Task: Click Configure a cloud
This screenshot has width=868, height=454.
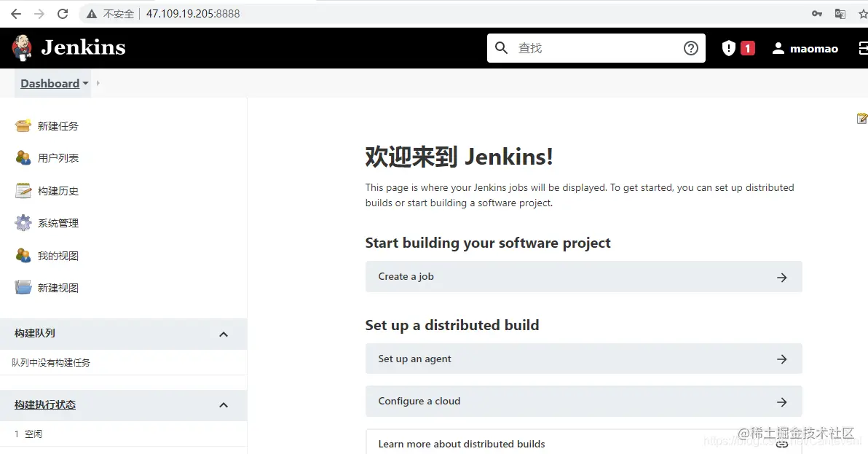Action: (x=583, y=402)
